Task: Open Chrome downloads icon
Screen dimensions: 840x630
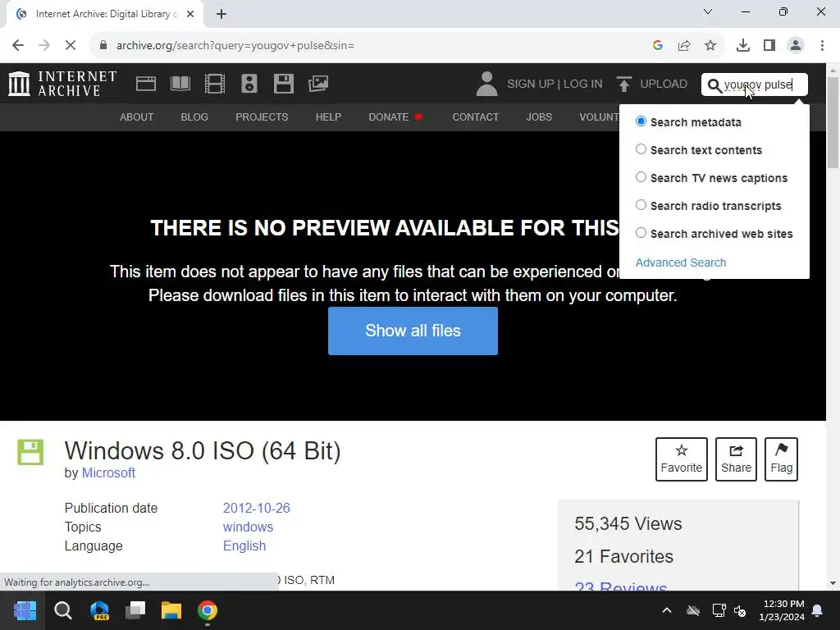Action: pos(743,46)
